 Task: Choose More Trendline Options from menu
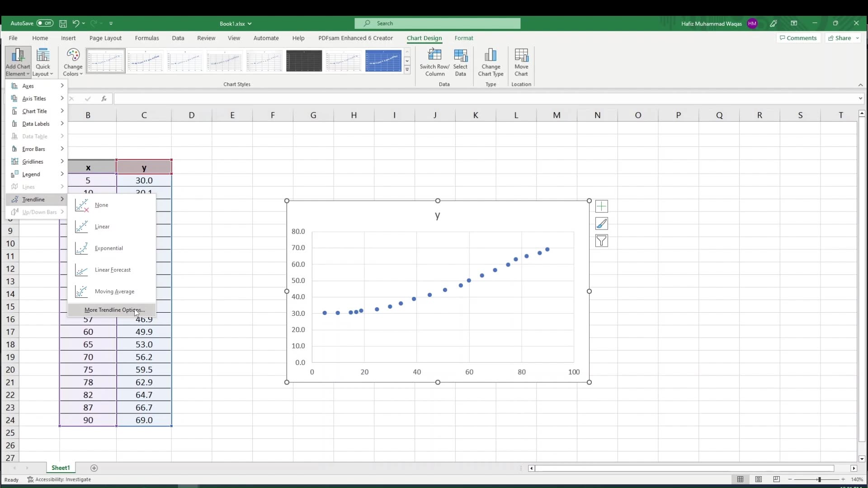click(x=113, y=310)
